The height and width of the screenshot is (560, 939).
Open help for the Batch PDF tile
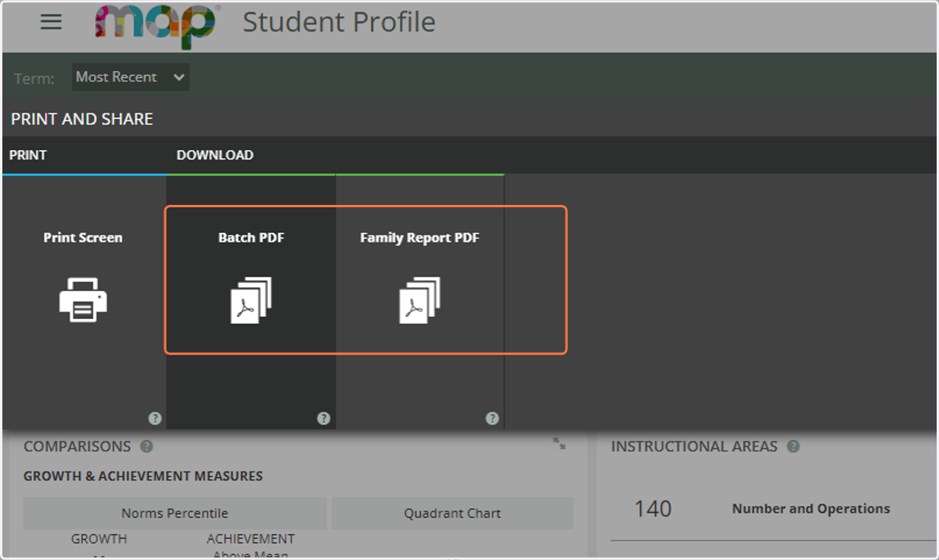pos(323,418)
